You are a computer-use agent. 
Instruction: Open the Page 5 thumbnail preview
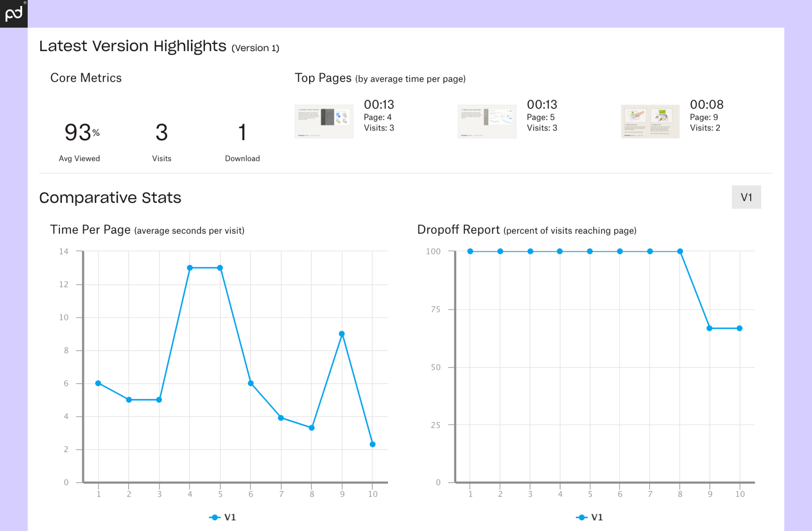point(487,121)
